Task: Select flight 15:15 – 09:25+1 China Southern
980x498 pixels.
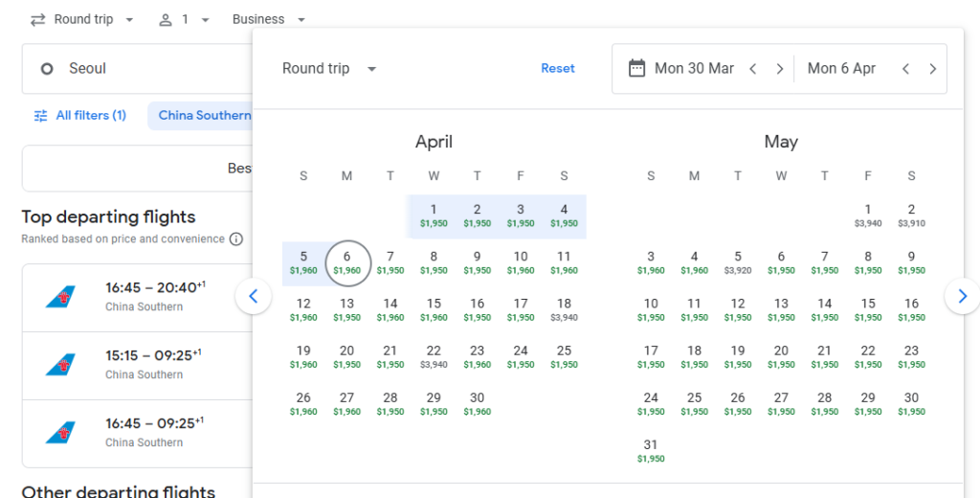Action: click(138, 366)
